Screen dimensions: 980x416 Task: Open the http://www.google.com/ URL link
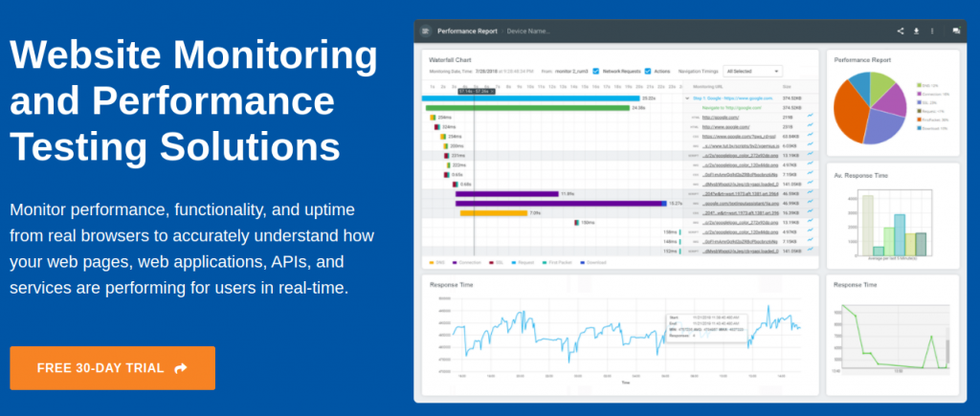pos(725,126)
